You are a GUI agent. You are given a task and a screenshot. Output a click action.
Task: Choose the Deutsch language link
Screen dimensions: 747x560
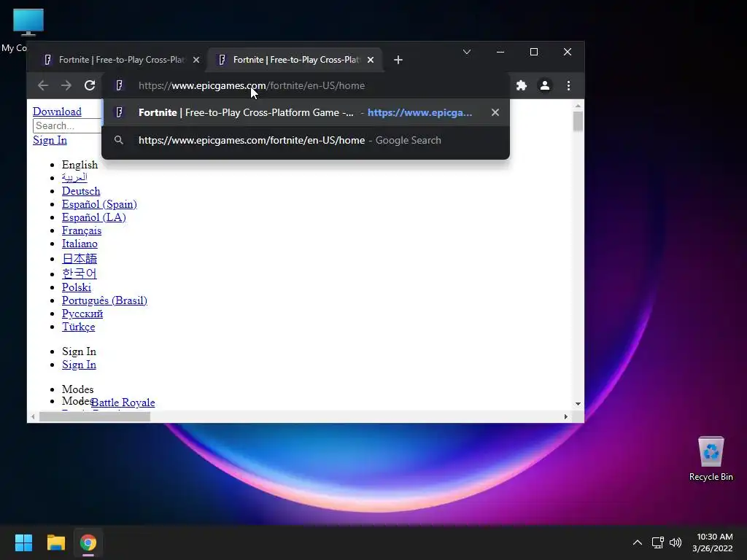click(x=81, y=191)
